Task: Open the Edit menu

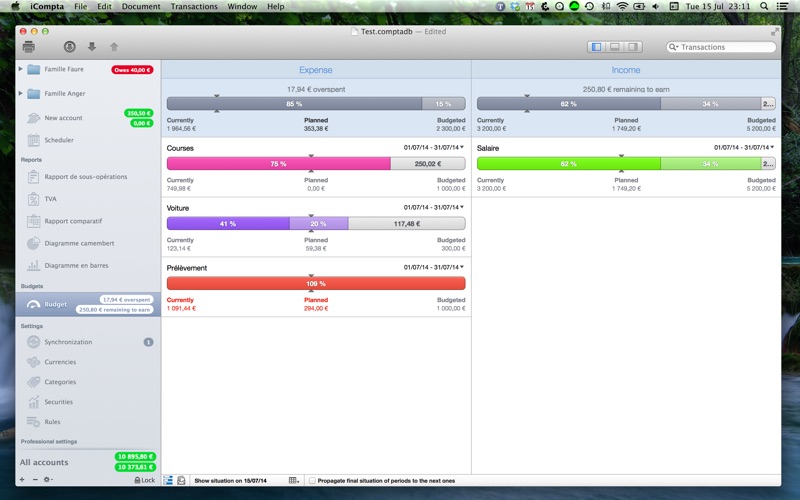Action: coord(105,6)
